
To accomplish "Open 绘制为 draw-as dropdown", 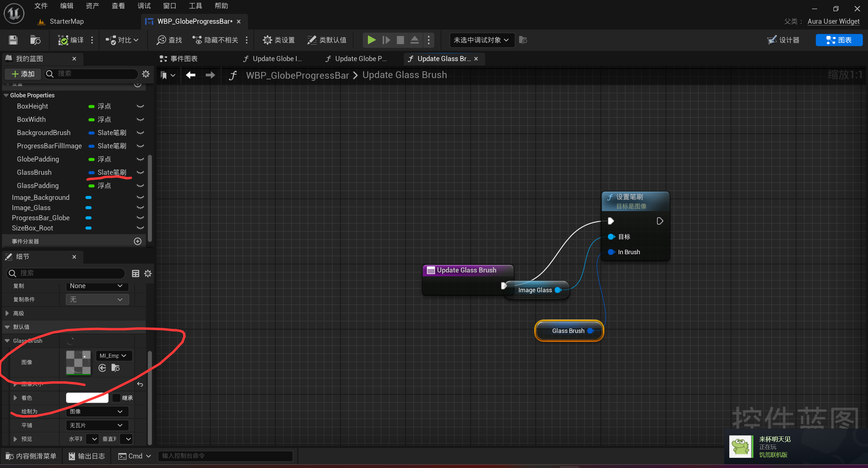I will coord(97,411).
